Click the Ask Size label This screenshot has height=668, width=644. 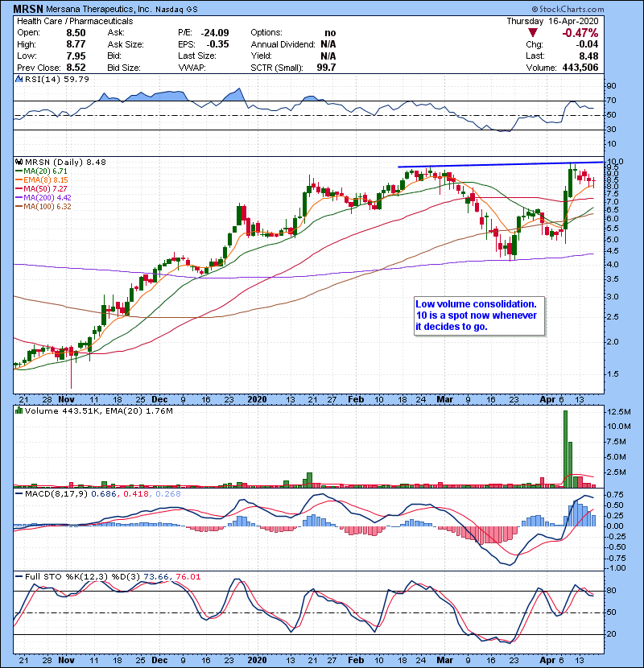click(126, 44)
